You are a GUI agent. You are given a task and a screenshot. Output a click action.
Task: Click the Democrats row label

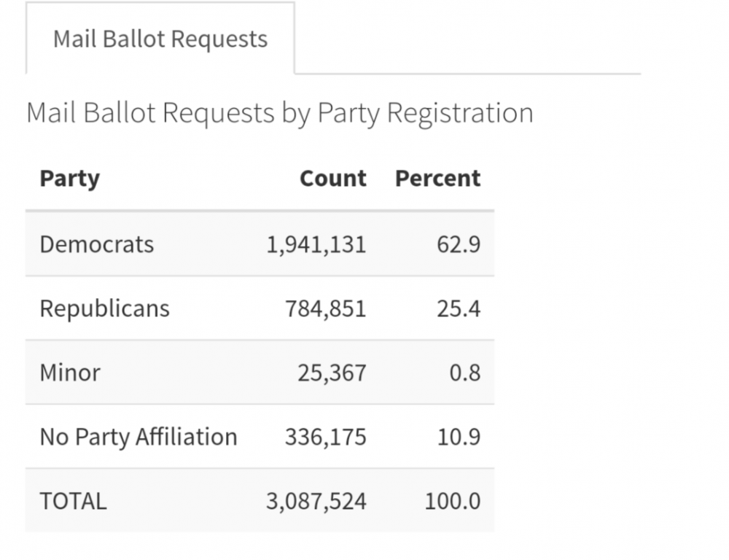(96, 244)
